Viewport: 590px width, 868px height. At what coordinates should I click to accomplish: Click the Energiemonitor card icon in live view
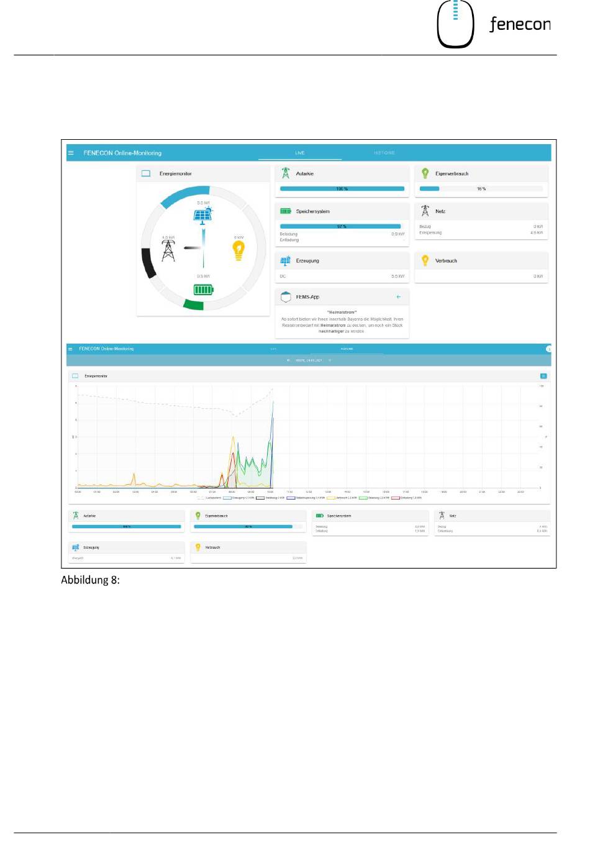[146, 173]
